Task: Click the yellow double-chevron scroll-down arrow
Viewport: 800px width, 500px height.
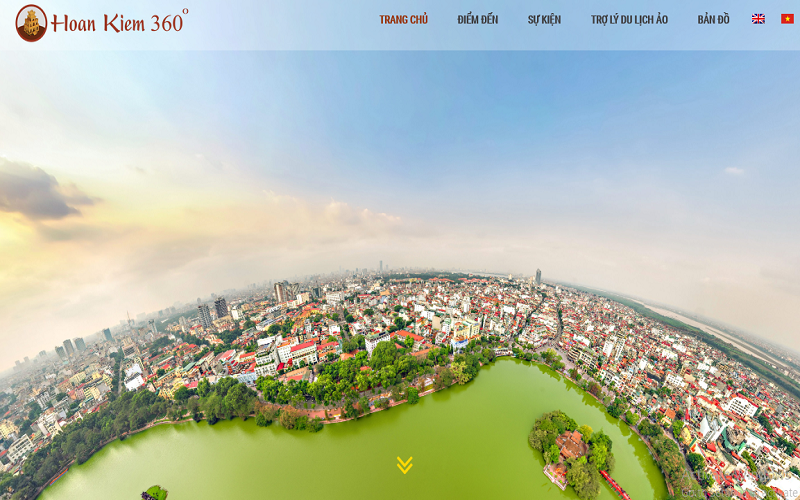Action: pos(405,465)
